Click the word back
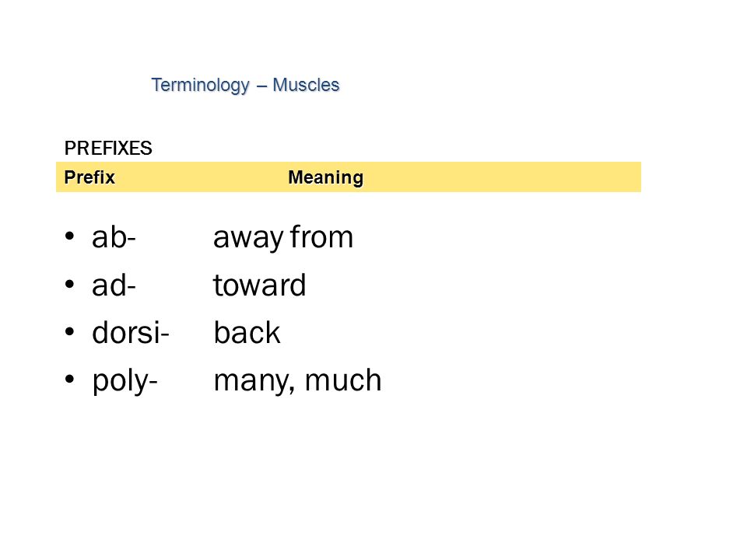The width and height of the screenshot is (747, 560). (x=247, y=332)
